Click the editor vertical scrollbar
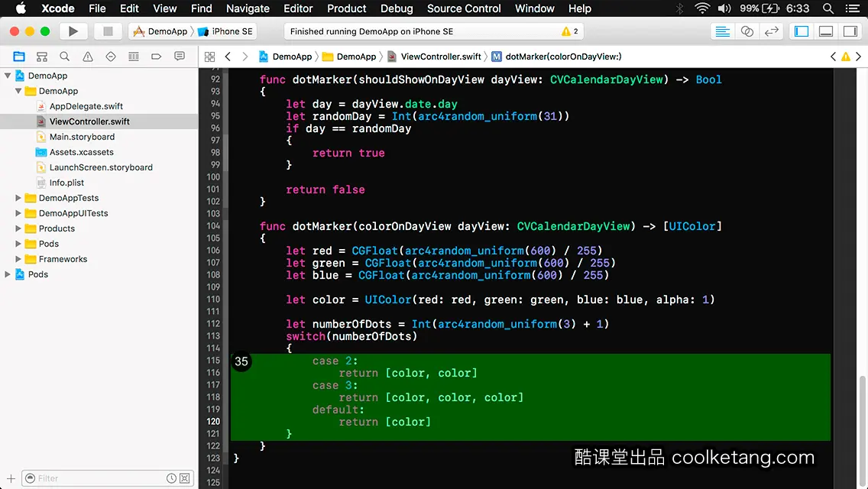 click(x=862, y=432)
